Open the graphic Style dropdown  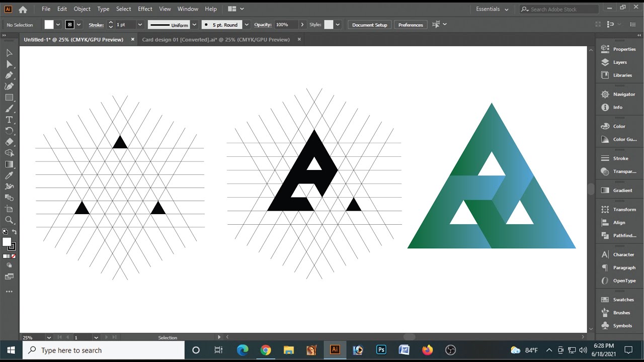tap(338, 25)
